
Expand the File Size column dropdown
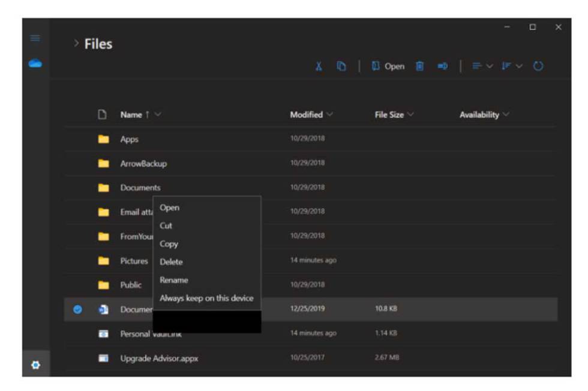[x=410, y=115]
